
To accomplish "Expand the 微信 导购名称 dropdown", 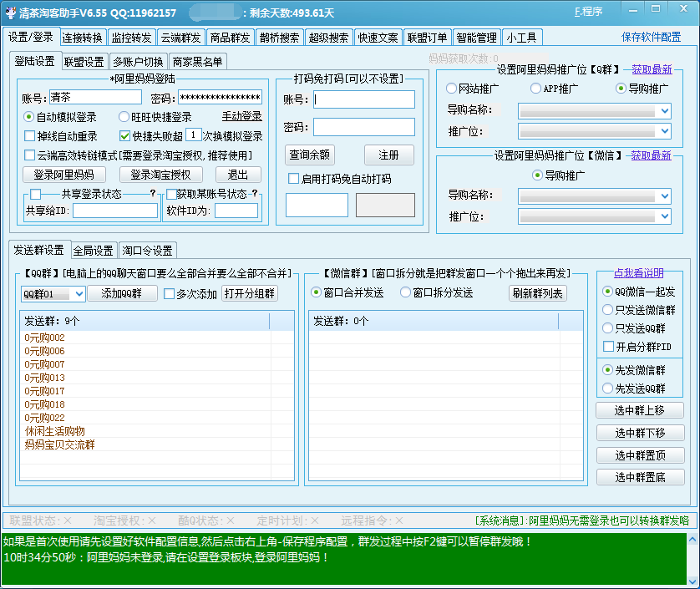I will pyautogui.click(x=665, y=195).
